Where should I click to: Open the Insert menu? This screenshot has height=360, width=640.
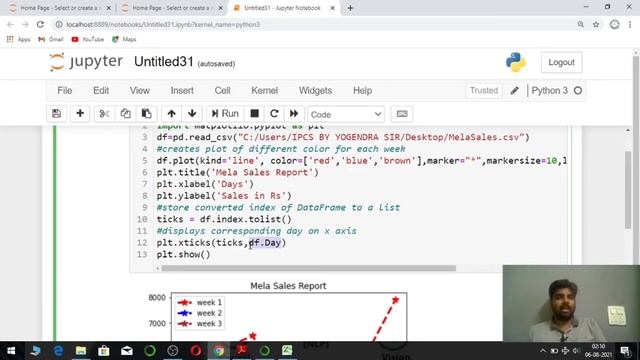[182, 91]
